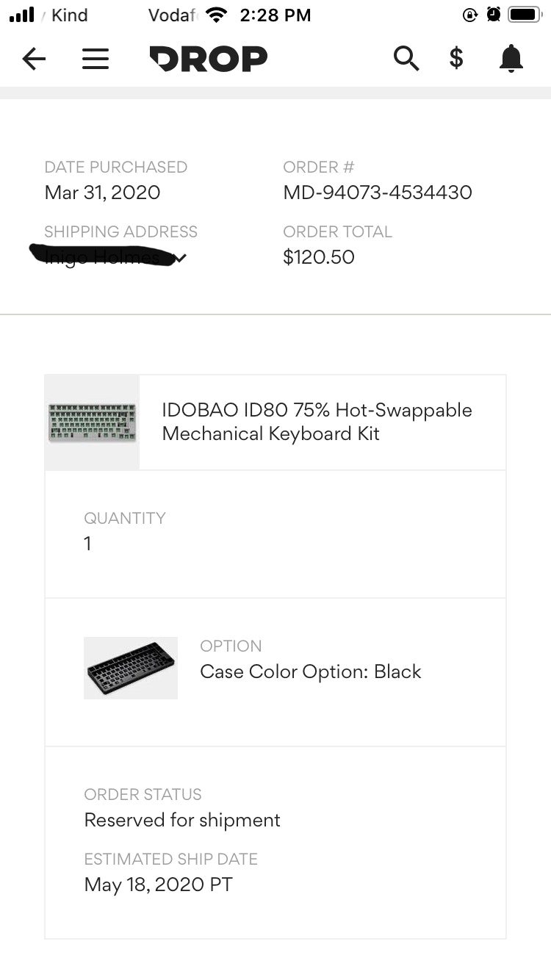
Task: Tap the order total $120.50
Action: pyautogui.click(x=319, y=257)
